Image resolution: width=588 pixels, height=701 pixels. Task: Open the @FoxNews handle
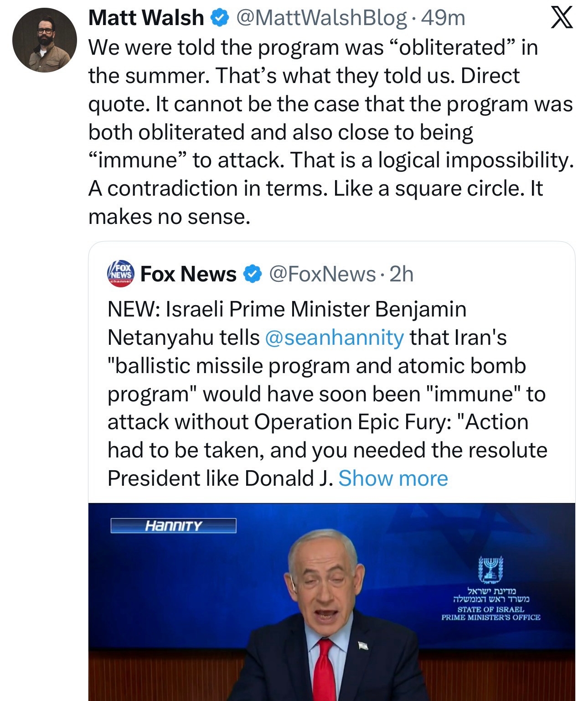322,274
